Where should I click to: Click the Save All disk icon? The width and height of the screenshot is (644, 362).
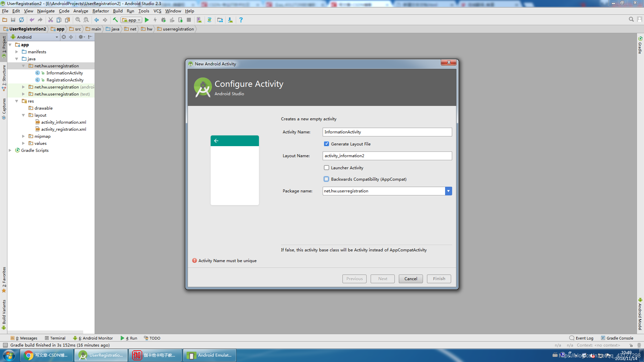(x=13, y=20)
